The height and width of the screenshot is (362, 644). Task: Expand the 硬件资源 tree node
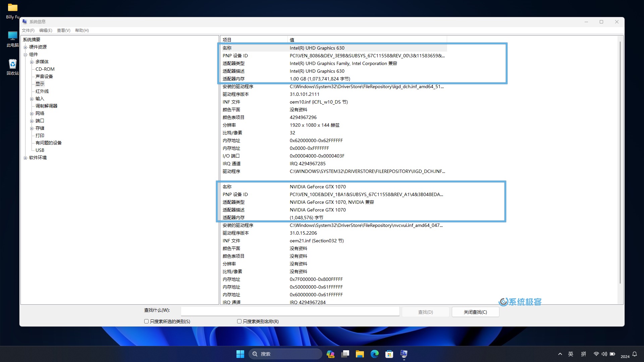tap(25, 47)
